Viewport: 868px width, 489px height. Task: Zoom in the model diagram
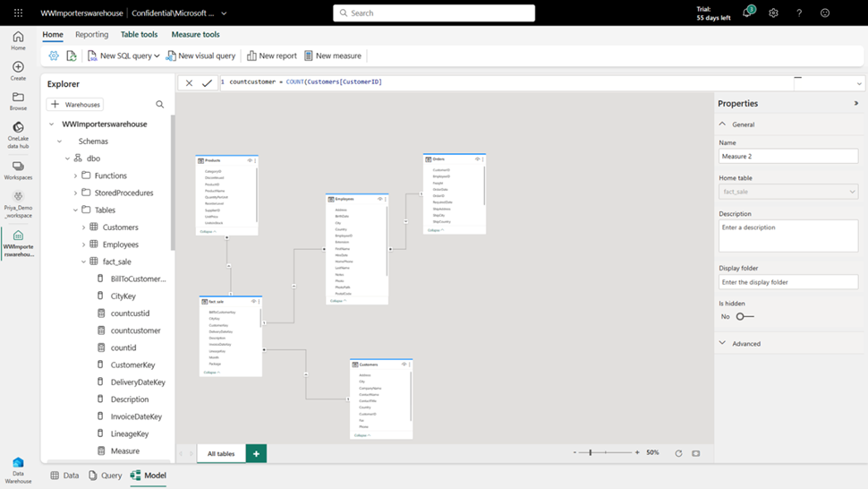pyautogui.click(x=637, y=452)
